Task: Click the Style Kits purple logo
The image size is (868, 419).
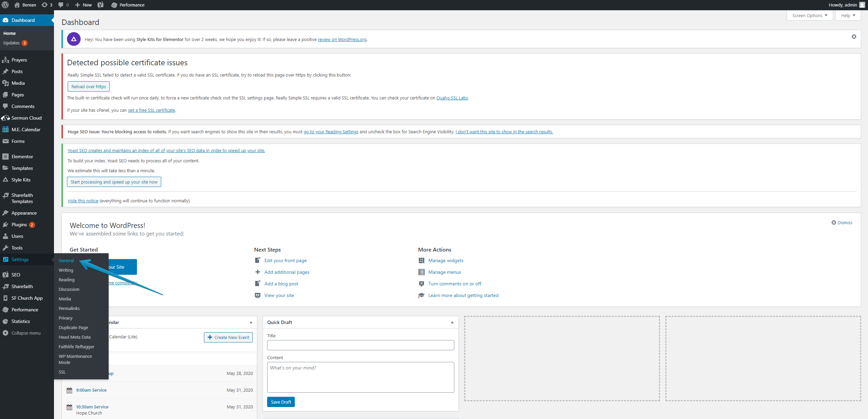Action: [x=74, y=39]
